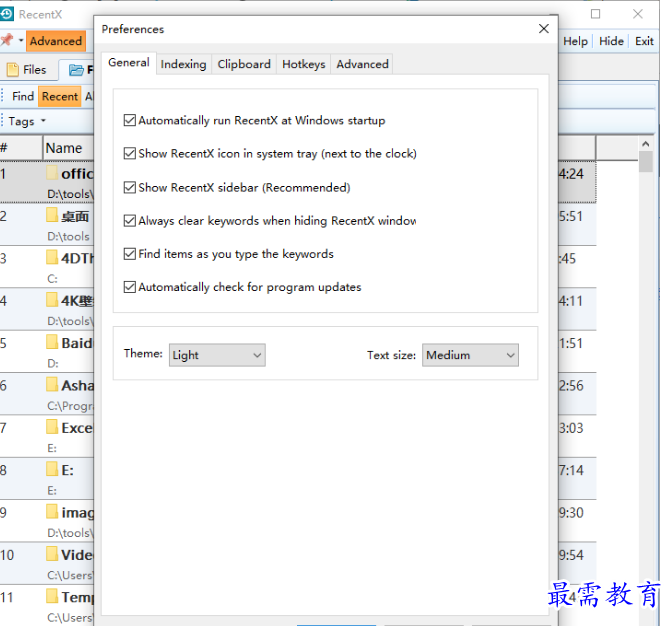Open the Advanced tab in Preferences
This screenshot has width=669, height=626.
(x=363, y=64)
